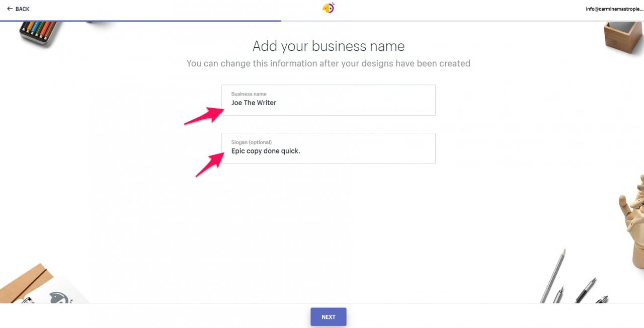Click the Hatchful logo at top center
Screen dimensions: 644x328
[x=328, y=8]
